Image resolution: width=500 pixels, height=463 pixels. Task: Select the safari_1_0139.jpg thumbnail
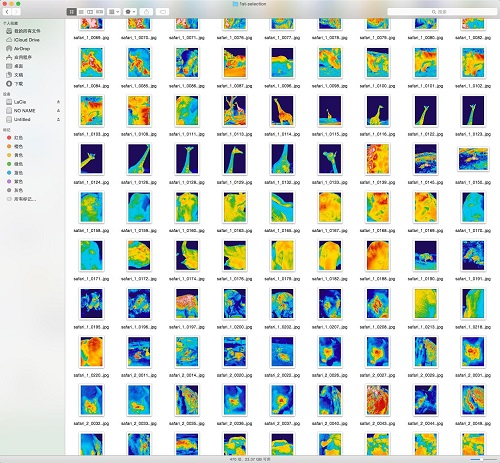tap(378, 159)
